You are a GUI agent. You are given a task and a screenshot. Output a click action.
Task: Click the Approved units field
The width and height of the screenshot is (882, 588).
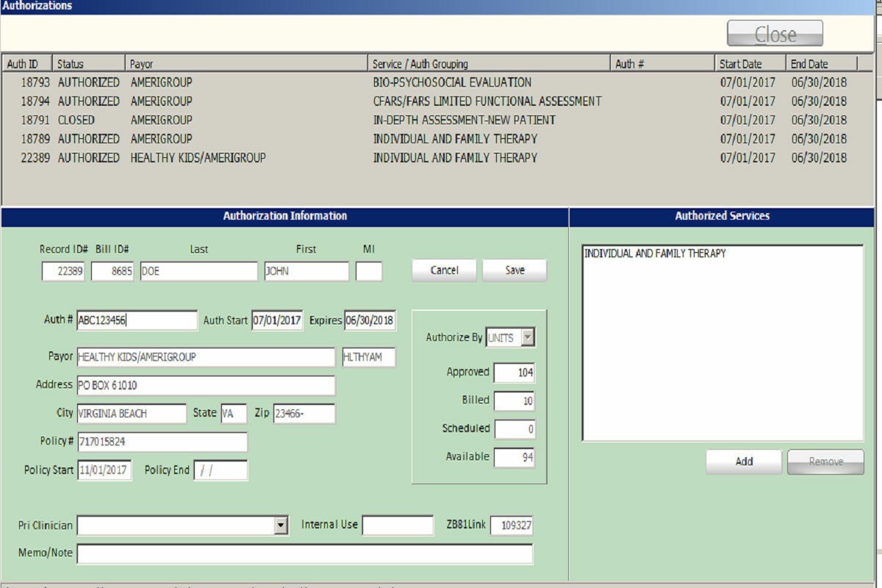(514, 373)
